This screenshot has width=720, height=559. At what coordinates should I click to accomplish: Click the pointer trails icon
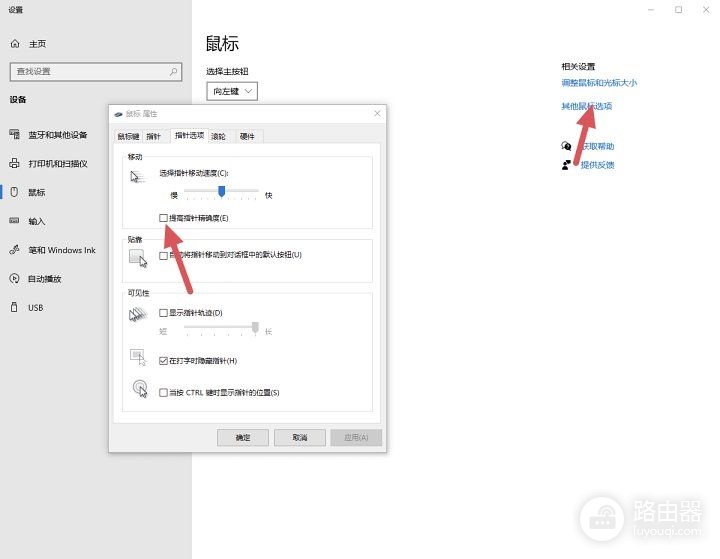point(138,314)
